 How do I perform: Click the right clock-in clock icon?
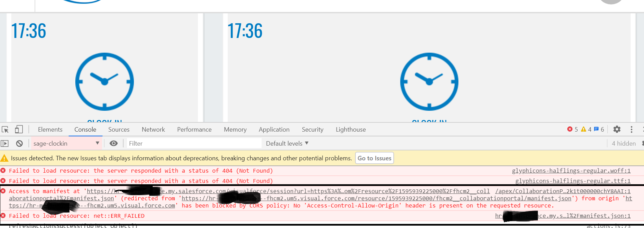coord(429,82)
